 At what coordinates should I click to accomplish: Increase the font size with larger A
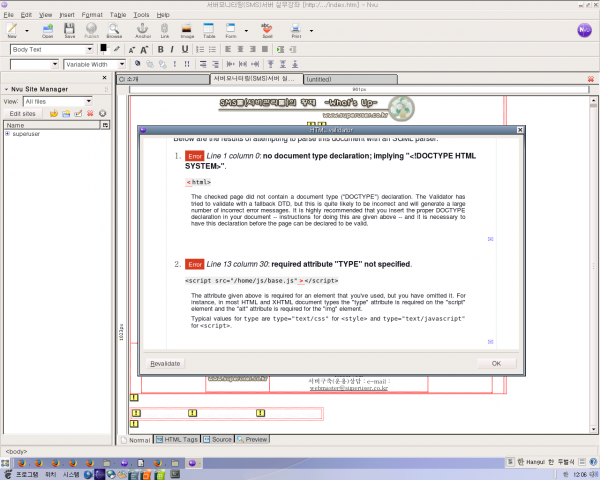[x=144, y=49]
